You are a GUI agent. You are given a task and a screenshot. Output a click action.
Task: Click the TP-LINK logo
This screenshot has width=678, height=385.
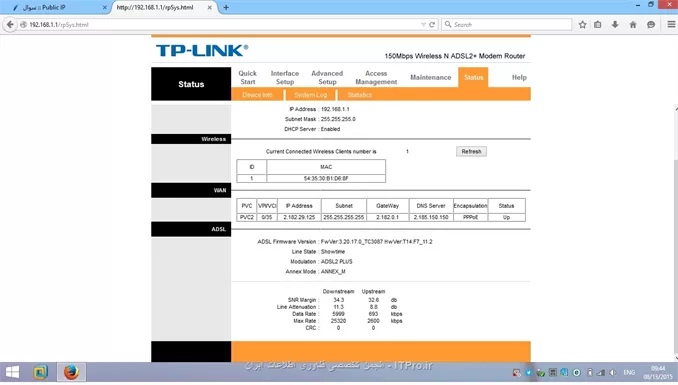202,50
